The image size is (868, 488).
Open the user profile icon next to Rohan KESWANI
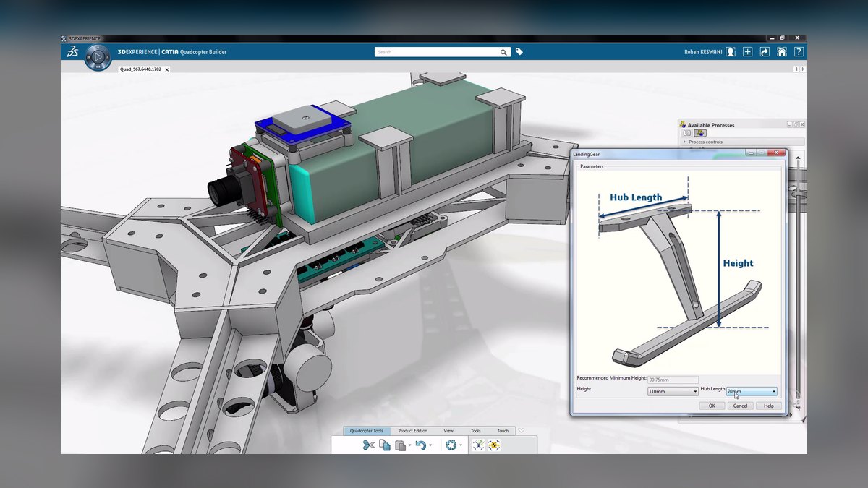[731, 52]
